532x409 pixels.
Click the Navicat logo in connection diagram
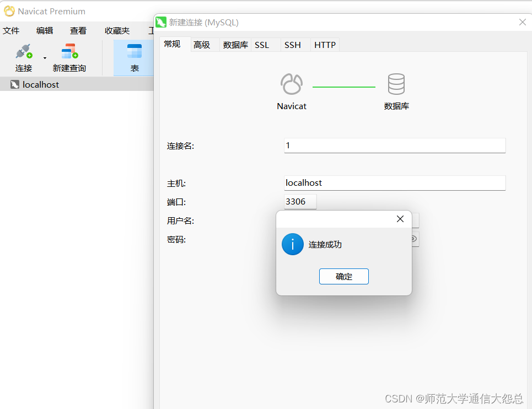[x=292, y=84]
